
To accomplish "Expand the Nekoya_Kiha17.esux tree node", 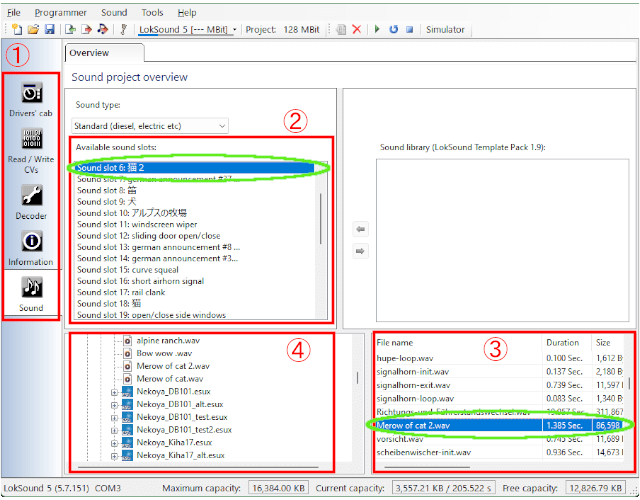I will [115, 441].
